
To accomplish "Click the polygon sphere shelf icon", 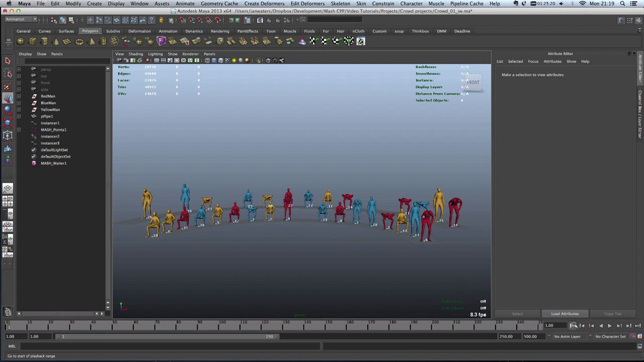I will click(x=21, y=41).
